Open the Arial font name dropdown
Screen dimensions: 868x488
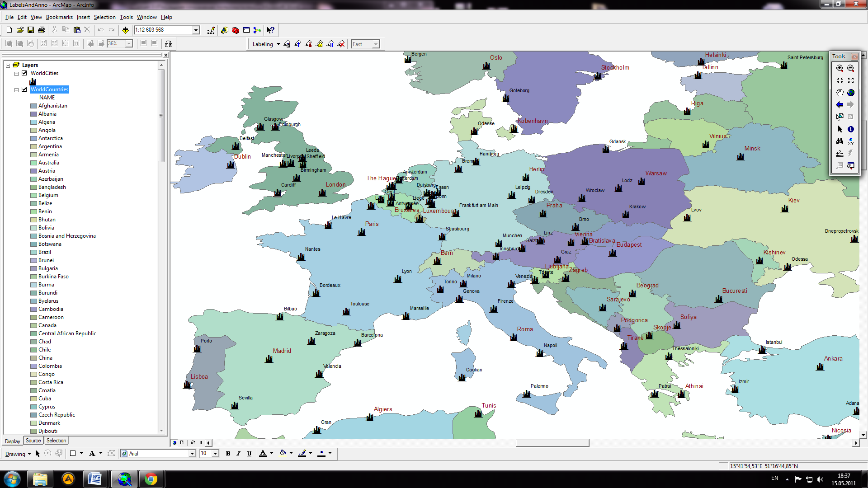point(192,453)
